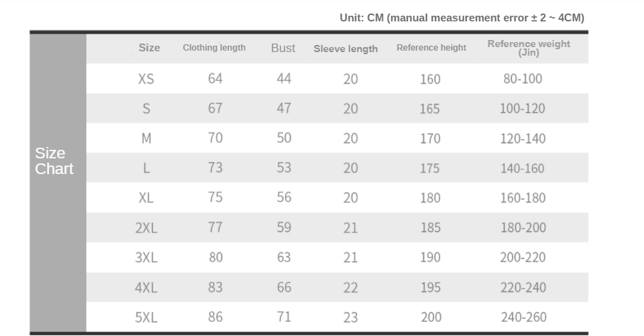
Task: Click the unit measurement error note
Action: 461,18
